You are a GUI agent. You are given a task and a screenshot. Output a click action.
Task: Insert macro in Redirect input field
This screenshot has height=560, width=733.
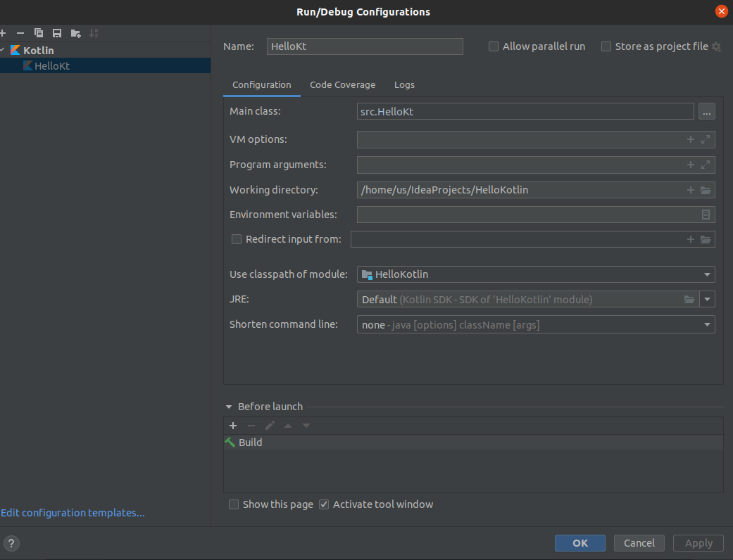pos(691,239)
